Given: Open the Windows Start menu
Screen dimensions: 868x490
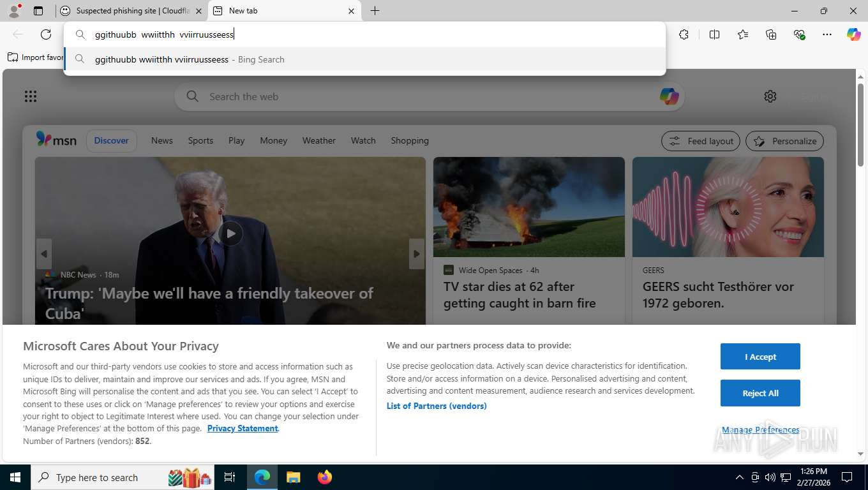Looking at the screenshot, I should click(x=15, y=477).
